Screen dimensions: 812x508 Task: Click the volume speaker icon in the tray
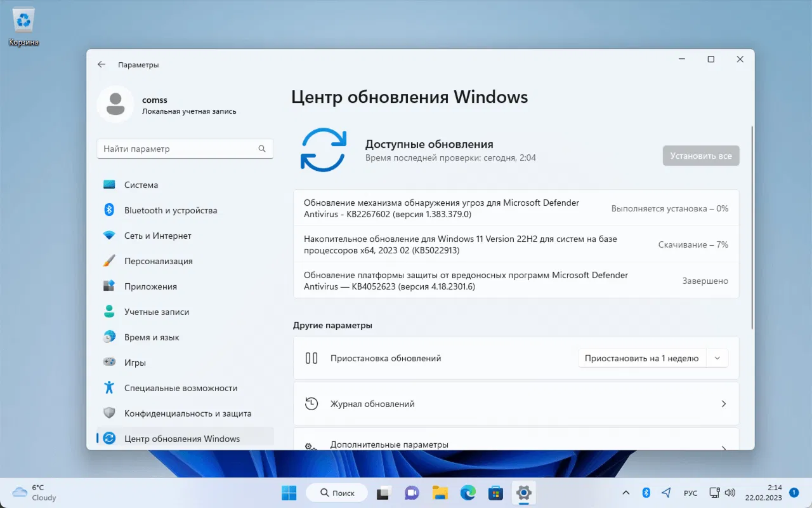tap(730, 493)
